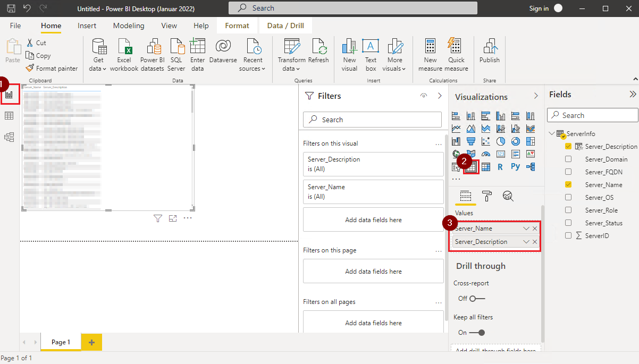Select the R script visual
639x364 pixels.
pyautogui.click(x=500, y=167)
